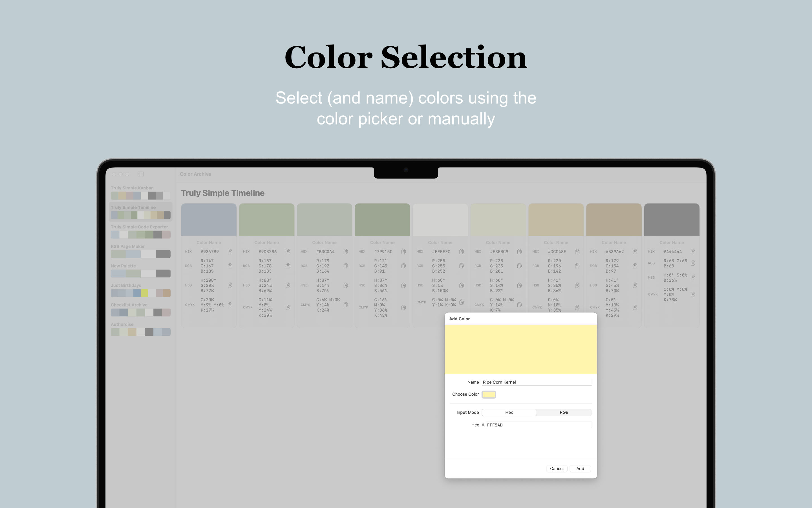Copy HSB value of color #93A7B9
The image size is (812, 508).
230,285
